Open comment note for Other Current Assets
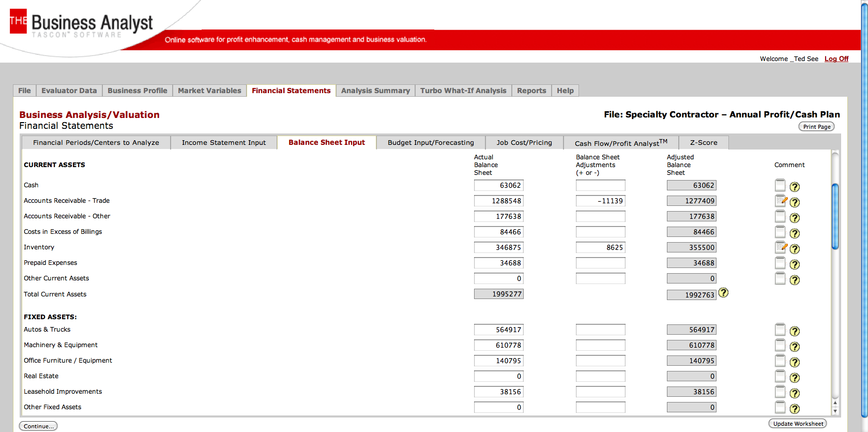 pos(780,278)
